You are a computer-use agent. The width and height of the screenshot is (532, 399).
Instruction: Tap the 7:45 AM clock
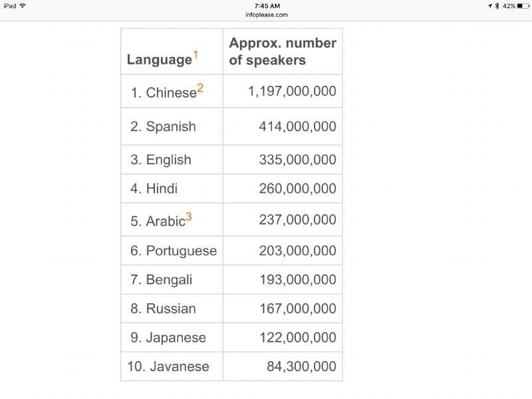(266, 5)
